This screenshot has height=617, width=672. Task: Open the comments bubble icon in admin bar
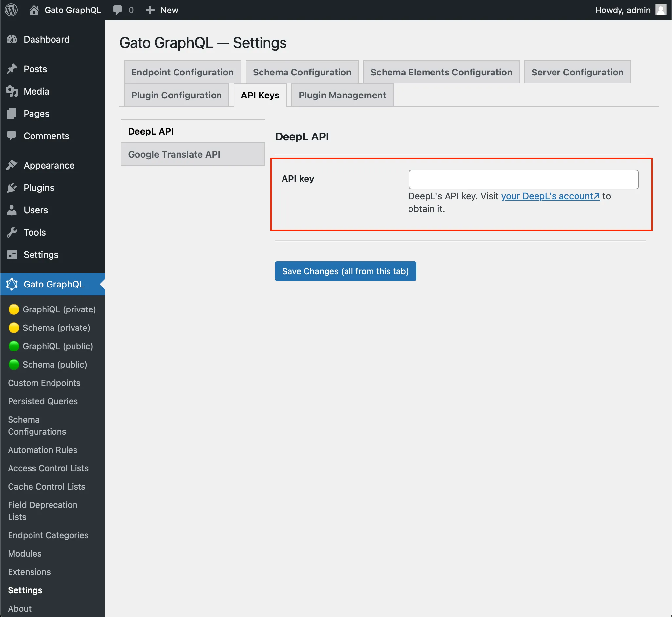pos(117,10)
